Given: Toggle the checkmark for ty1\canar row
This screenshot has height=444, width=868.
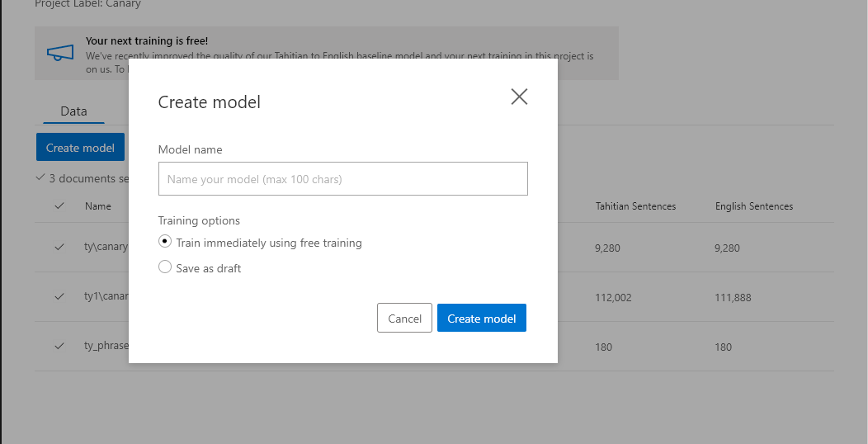Looking at the screenshot, I should click(59, 297).
